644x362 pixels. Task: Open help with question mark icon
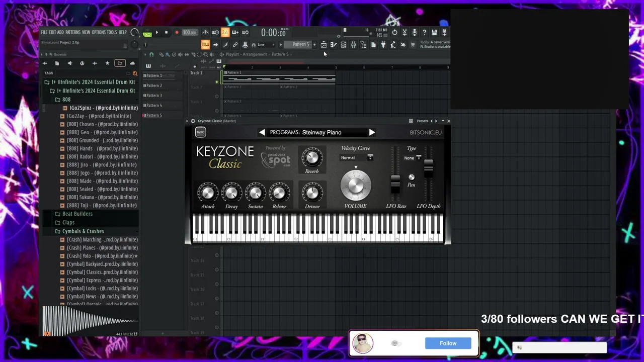coord(424,33)
